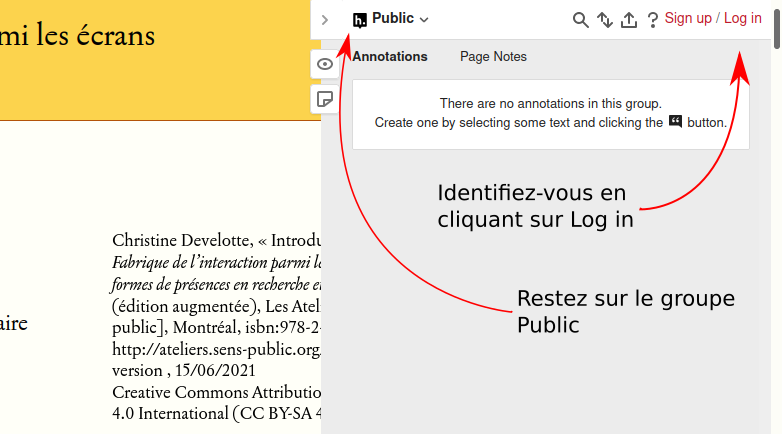Screen dimensions: 782x434
Task: Switch to the Page Notes tab
Action: coord(493,57)
